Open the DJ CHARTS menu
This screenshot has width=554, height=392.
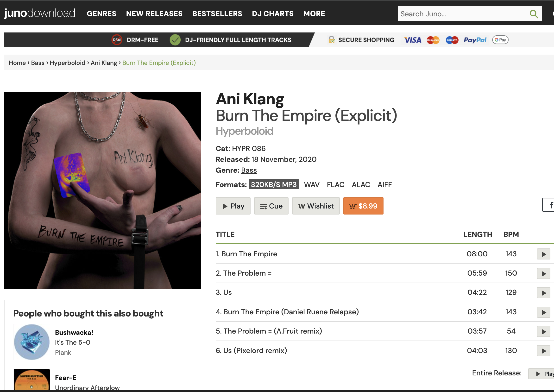click(272, 13)
